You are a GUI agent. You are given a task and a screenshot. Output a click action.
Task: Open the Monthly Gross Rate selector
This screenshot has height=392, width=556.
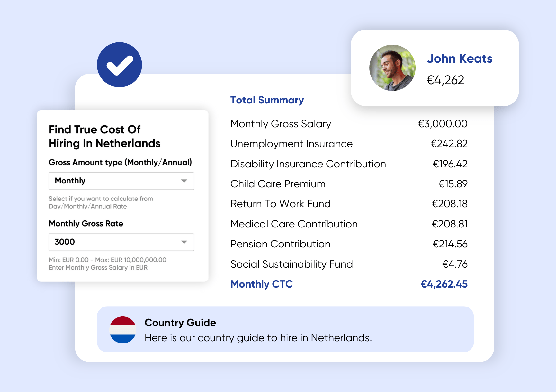[x=121, y=242]
